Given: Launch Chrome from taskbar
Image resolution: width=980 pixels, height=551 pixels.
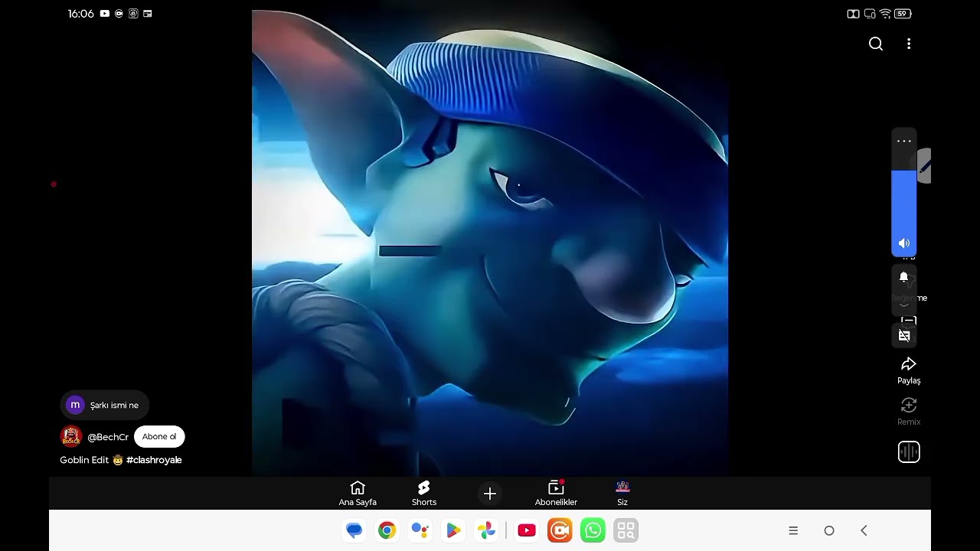Looking at the screenshot, I should [x=387, y=530].
